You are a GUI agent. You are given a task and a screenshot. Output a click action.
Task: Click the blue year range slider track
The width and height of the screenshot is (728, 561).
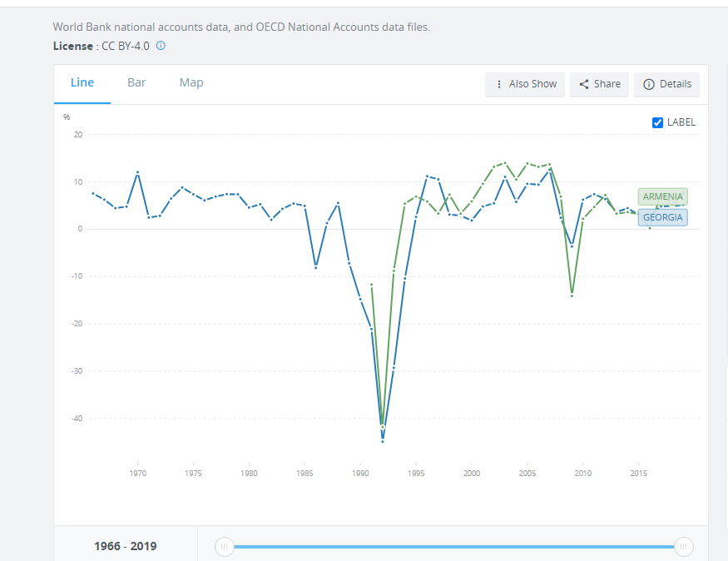point(453,546)
